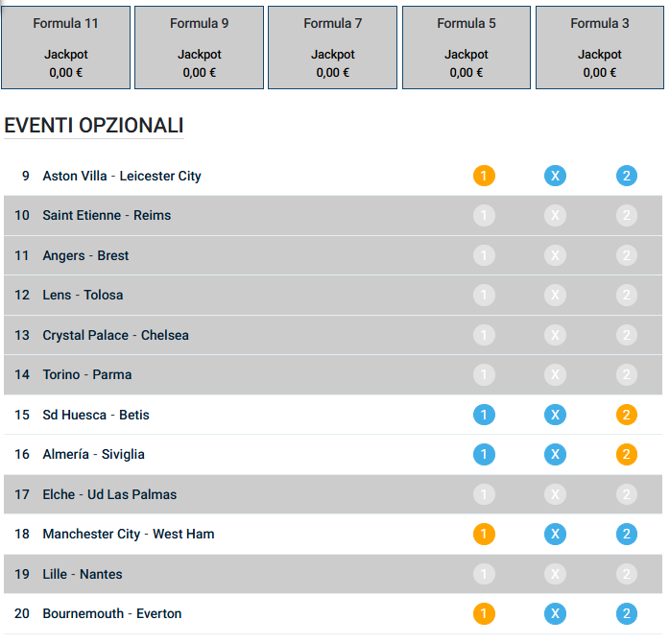Choose the Formula 5 jackpot box
Image resolution: width=670 pixels, height=644 pixels.
467,47
